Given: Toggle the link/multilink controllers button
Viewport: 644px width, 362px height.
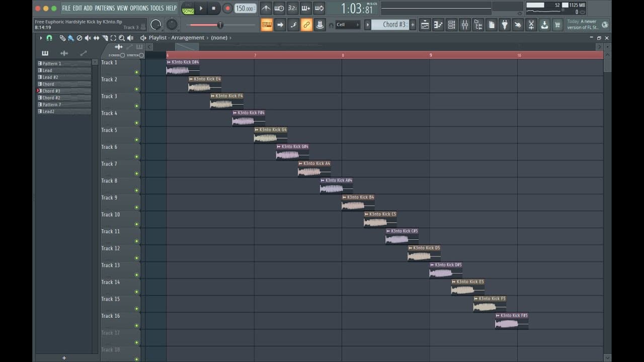Looking at the screenshot, I should [306, 25].
